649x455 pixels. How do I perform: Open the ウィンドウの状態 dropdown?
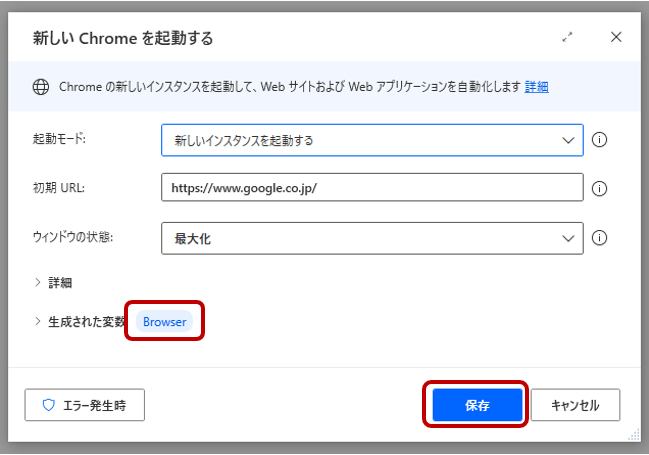pos(372,238)
